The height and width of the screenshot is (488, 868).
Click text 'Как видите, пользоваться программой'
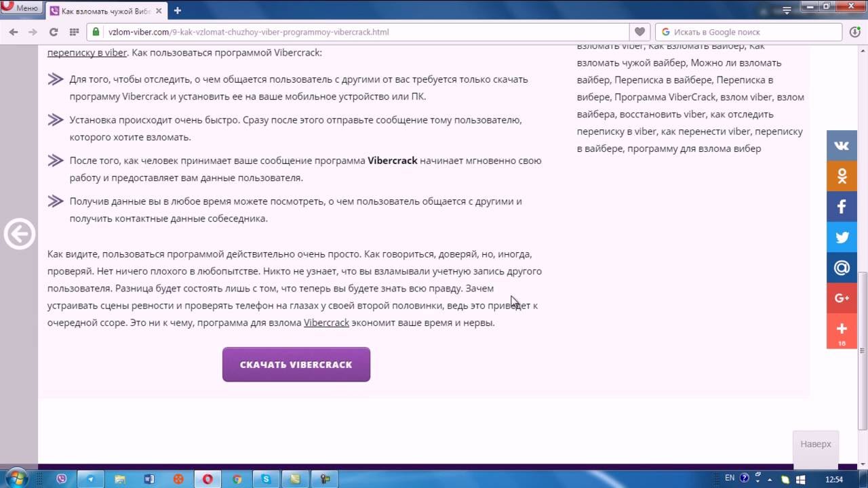[x=136, y=254]
